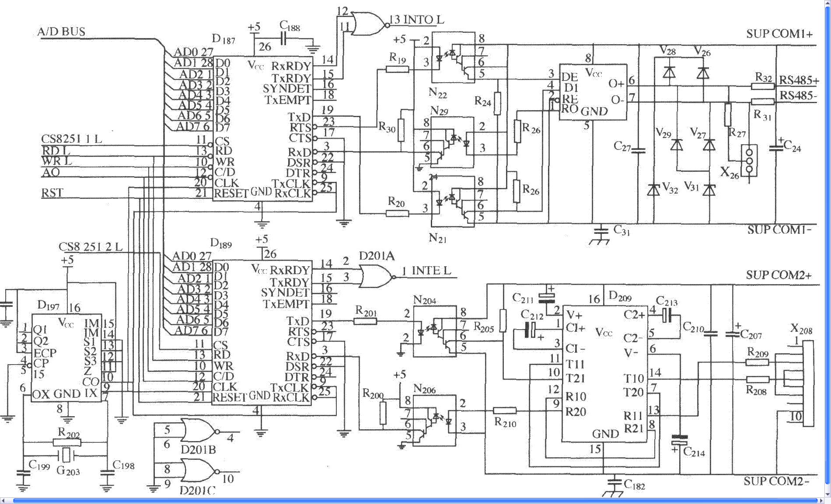Click the R200 resistor label
The image size is (831, 504).
(x=373, y=394)
